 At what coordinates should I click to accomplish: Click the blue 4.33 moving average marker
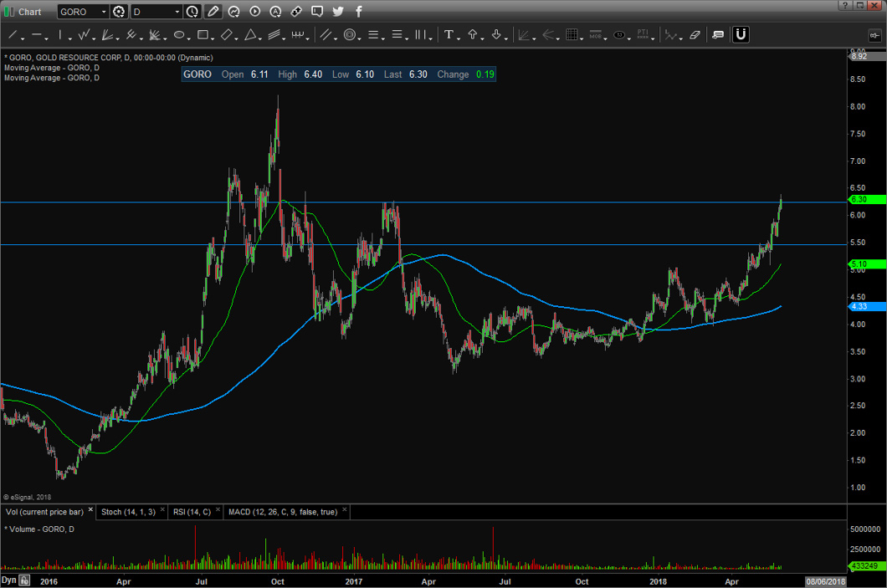867,306
